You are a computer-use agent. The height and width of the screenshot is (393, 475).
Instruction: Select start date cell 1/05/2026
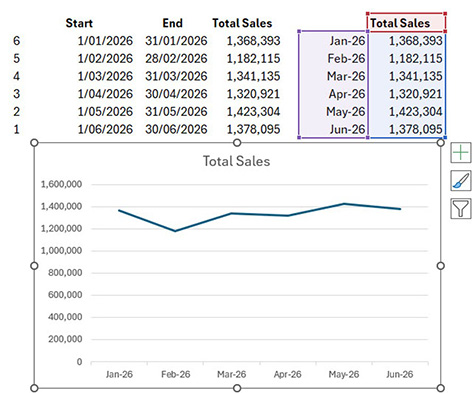click(x=105, y=111)
